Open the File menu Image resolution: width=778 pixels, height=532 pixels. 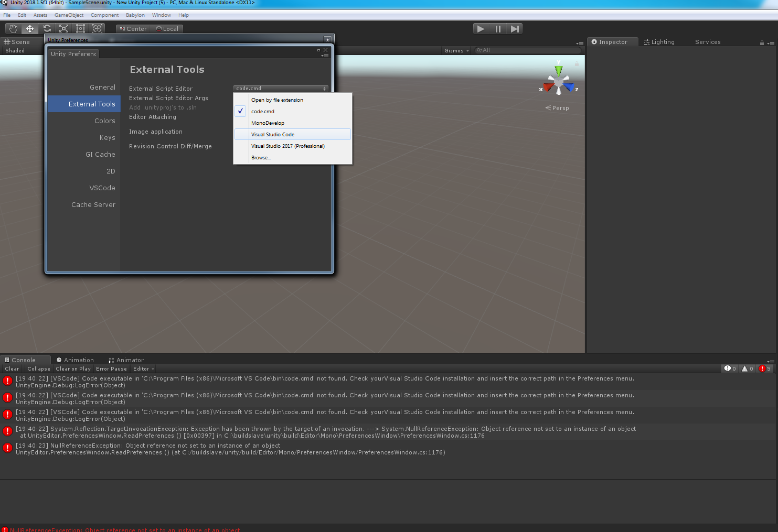(7, 15)
